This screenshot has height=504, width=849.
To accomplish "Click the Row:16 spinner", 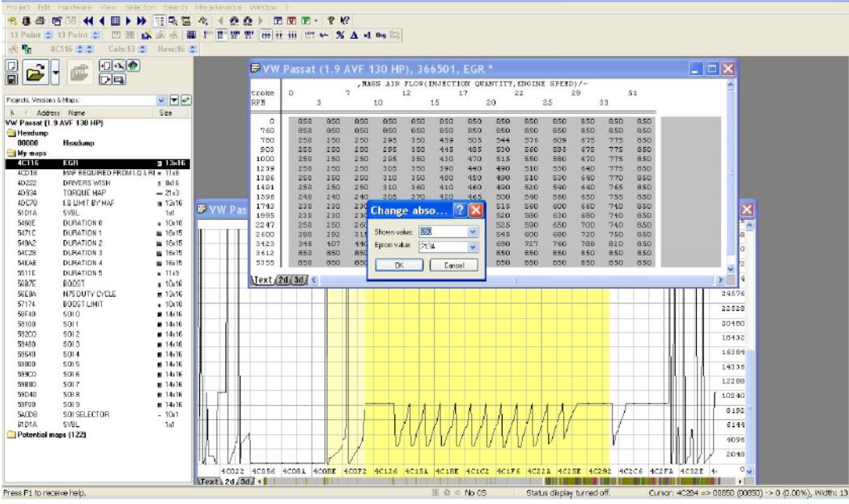I will (193, 49).
